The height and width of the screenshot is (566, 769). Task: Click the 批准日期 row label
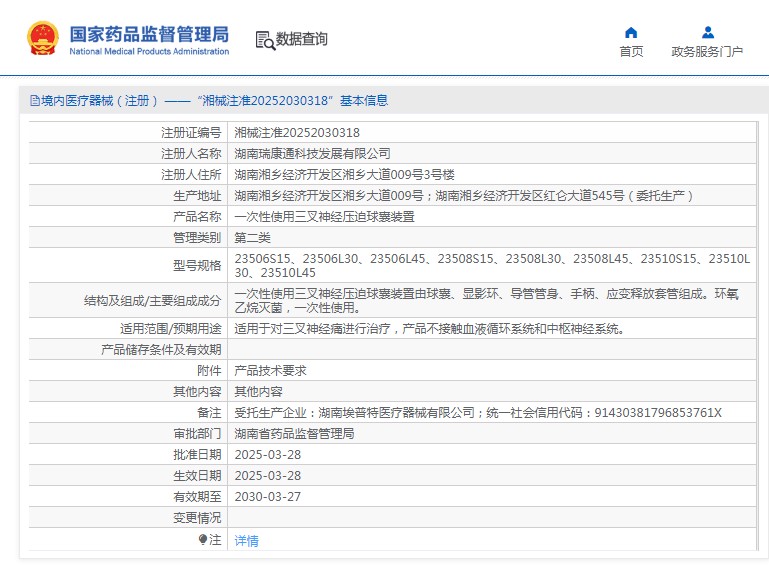197,455
